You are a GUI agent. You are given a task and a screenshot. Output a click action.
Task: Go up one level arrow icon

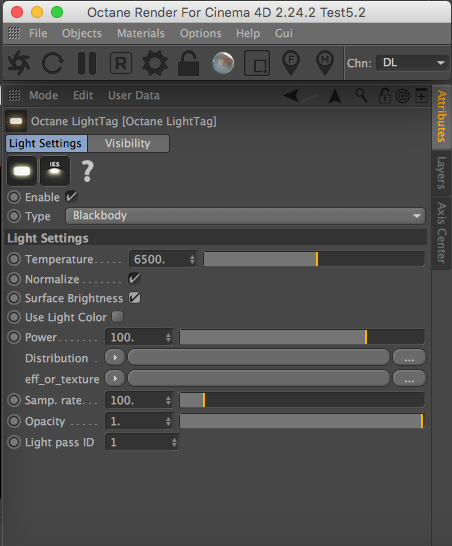click(335, 96)
